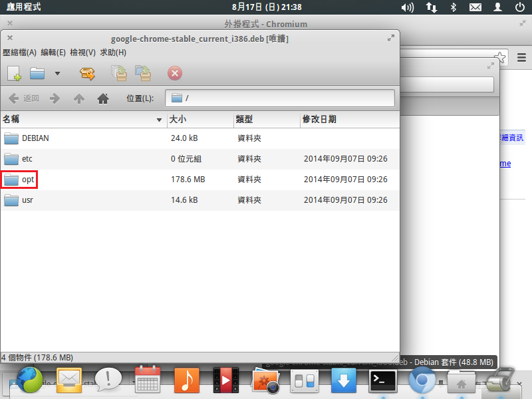Click the 24.0 kB size cell
This screenshot has width=532, height=399.
point(184,138)
